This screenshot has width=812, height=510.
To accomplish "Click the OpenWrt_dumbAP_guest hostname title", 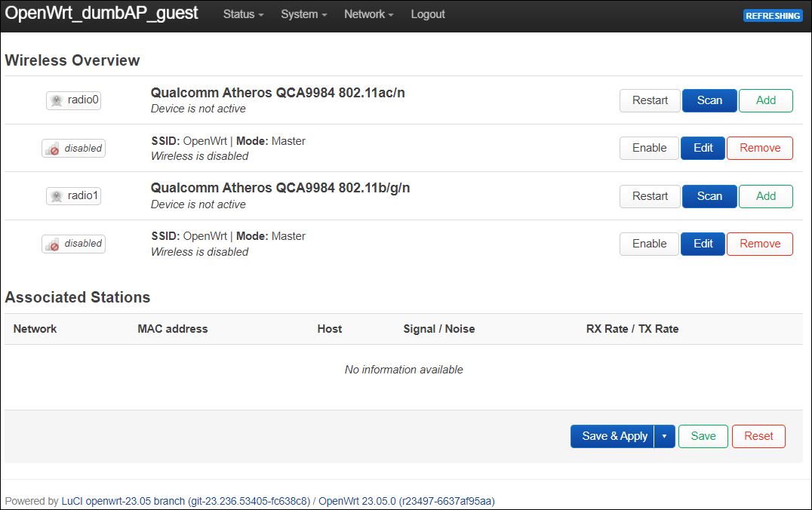I will [x=101, y=13].
